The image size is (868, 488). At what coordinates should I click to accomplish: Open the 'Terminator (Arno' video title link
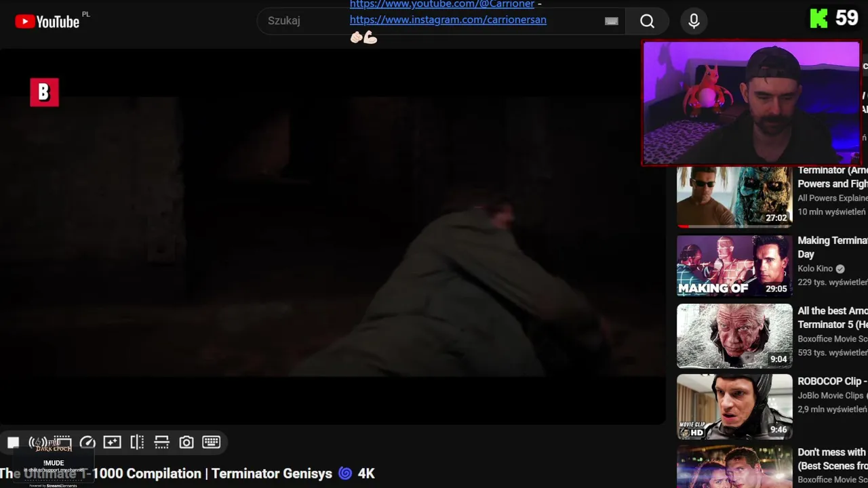[833, 177]
